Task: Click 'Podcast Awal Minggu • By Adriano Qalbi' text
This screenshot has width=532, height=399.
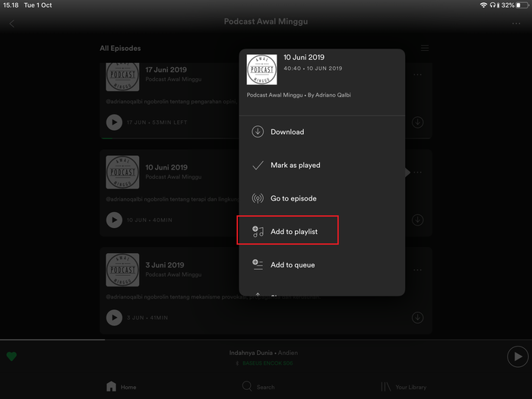Action: 299,95
